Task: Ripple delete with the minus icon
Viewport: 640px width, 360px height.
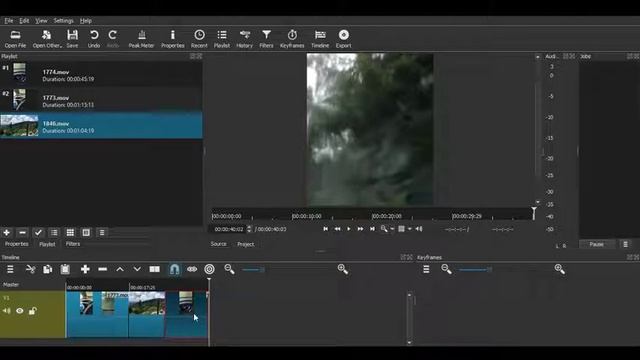Action: (102, 269)
